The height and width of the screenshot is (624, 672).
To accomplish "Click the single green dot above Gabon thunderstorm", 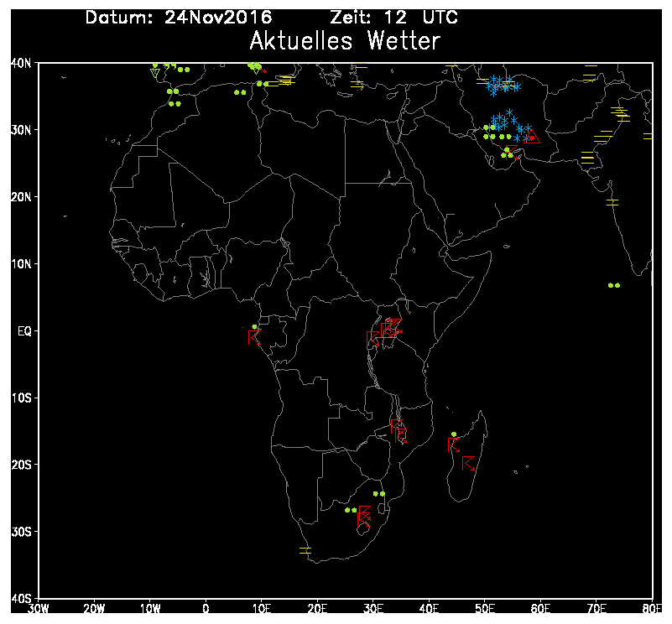I will (x=255, y=326).
